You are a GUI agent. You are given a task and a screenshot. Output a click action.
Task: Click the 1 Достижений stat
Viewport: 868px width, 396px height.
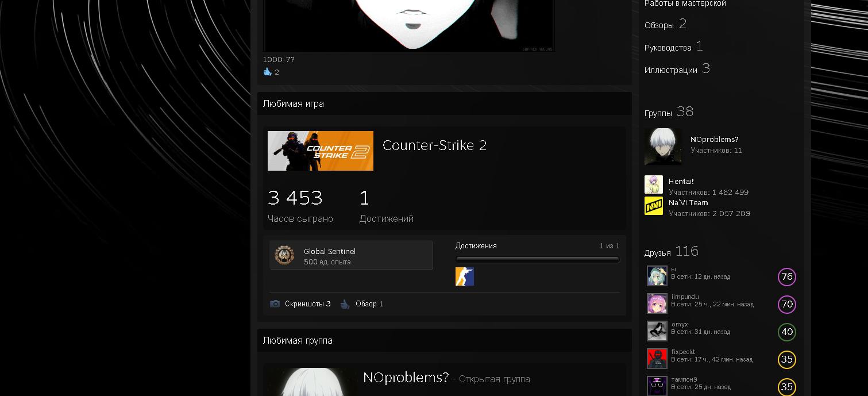(386, 206)
